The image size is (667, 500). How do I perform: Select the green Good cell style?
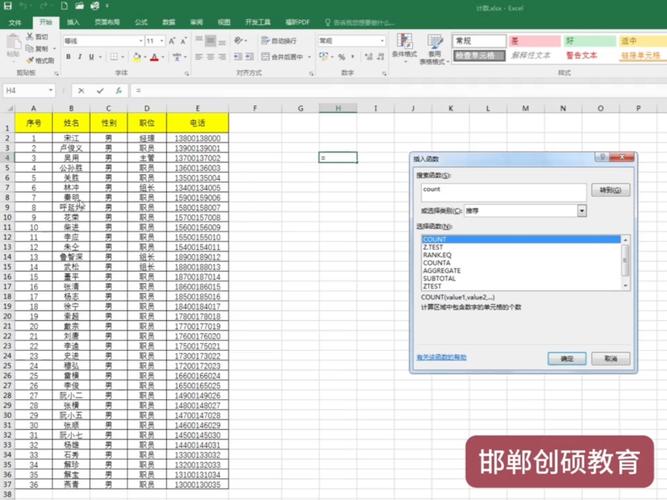[590, 41]
